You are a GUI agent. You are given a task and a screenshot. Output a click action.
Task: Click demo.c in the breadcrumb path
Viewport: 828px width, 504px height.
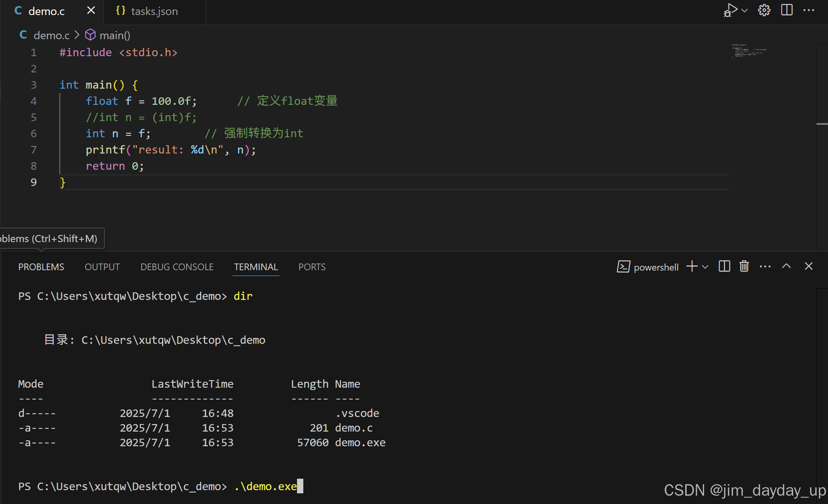click(x=51, y=36)
